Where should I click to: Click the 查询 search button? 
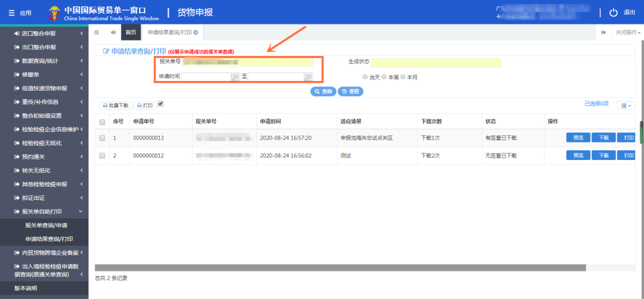(323, 92)
